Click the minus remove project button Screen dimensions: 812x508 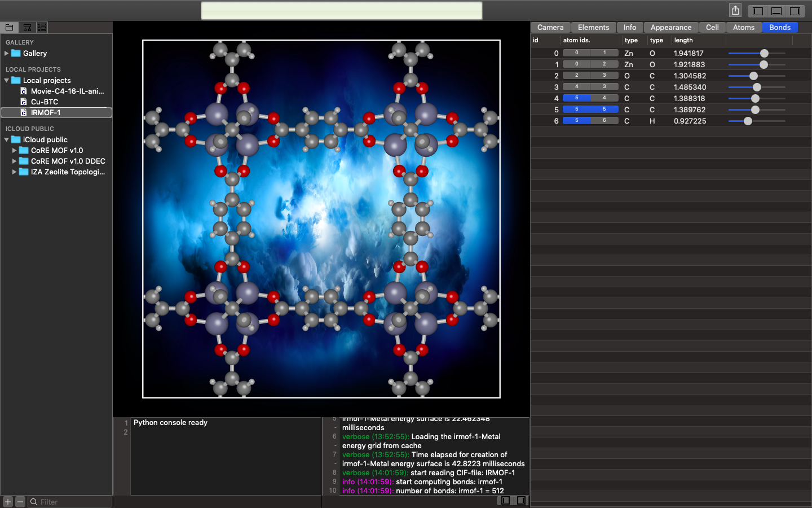(x=20, y=501)
